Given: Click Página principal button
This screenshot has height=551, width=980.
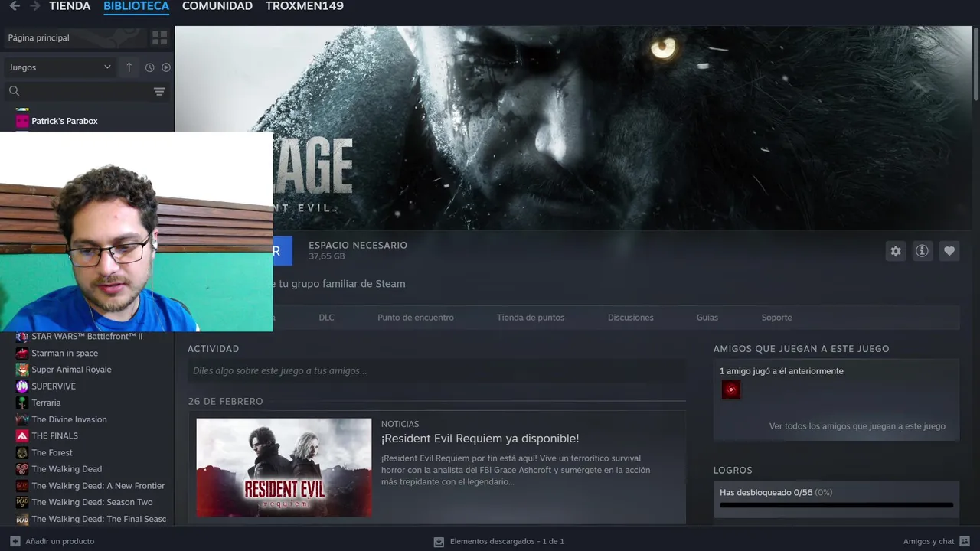Looking at the screenshot, I should click(73, 37).
